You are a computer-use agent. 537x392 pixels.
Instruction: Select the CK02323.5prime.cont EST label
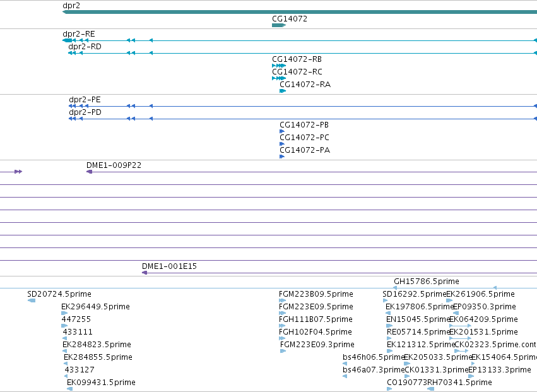pos(495,345)
